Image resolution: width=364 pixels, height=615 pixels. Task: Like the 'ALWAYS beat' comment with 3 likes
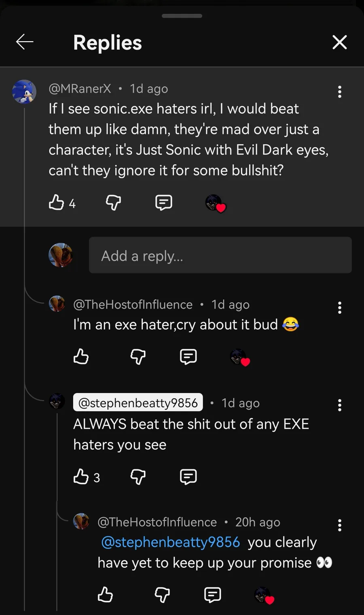point(81,477)
